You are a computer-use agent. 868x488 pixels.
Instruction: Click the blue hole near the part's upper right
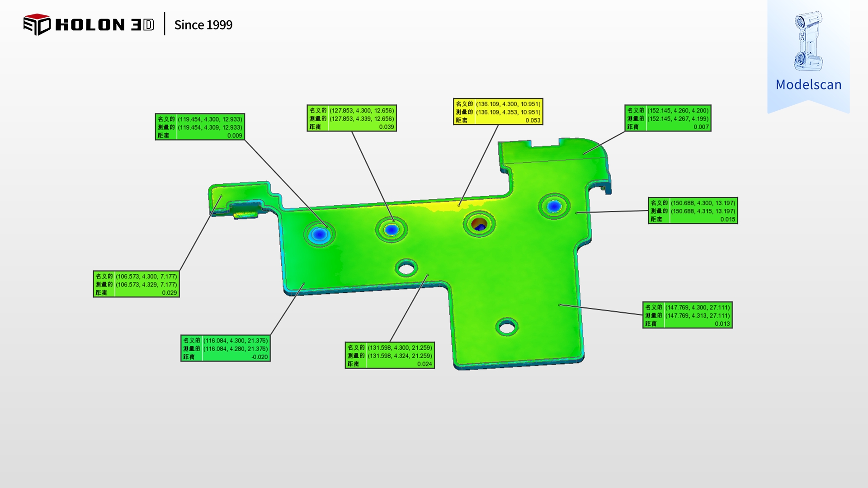point(554,206)
